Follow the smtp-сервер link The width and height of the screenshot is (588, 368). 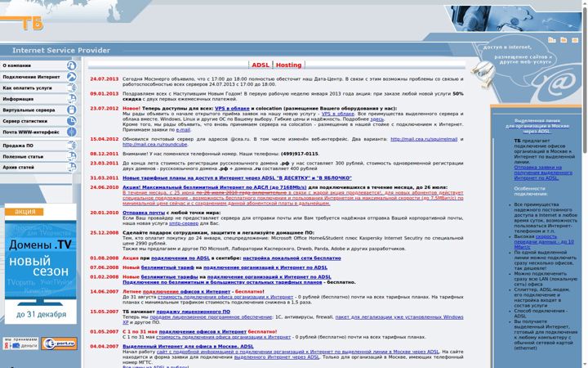(184, 223)
